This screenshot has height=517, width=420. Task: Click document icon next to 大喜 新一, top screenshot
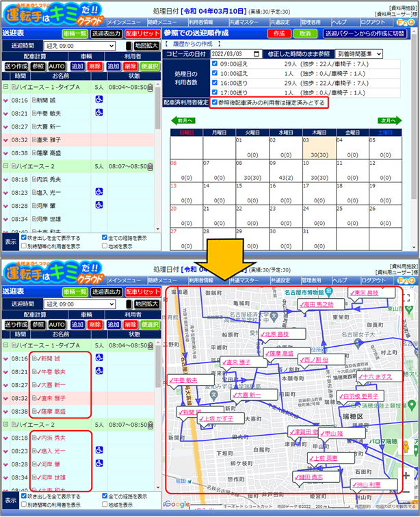[x=34, y=127]
